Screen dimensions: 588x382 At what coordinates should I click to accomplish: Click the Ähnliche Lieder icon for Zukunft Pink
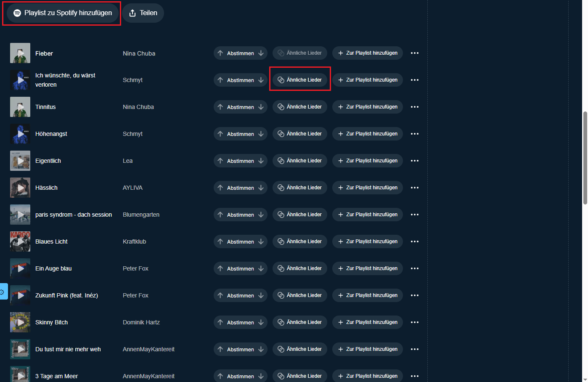tap(281, 295)
